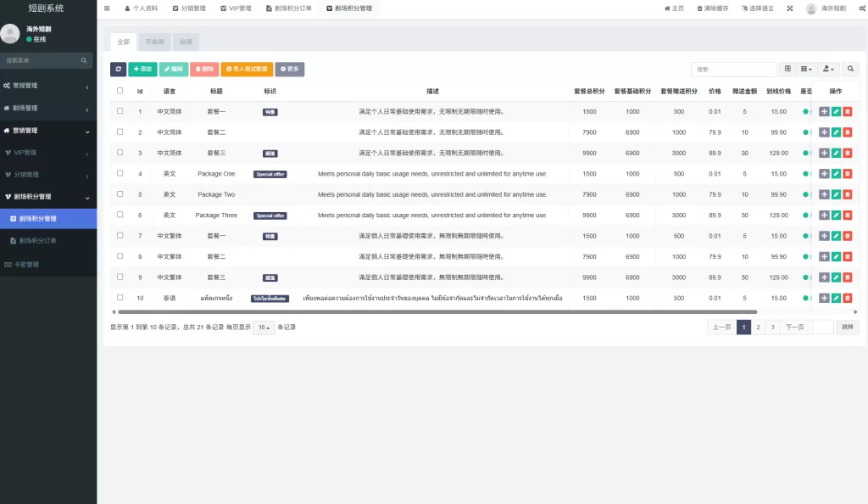
Task: Open the per-page count selector showing 10
Action: coord(264,327)
